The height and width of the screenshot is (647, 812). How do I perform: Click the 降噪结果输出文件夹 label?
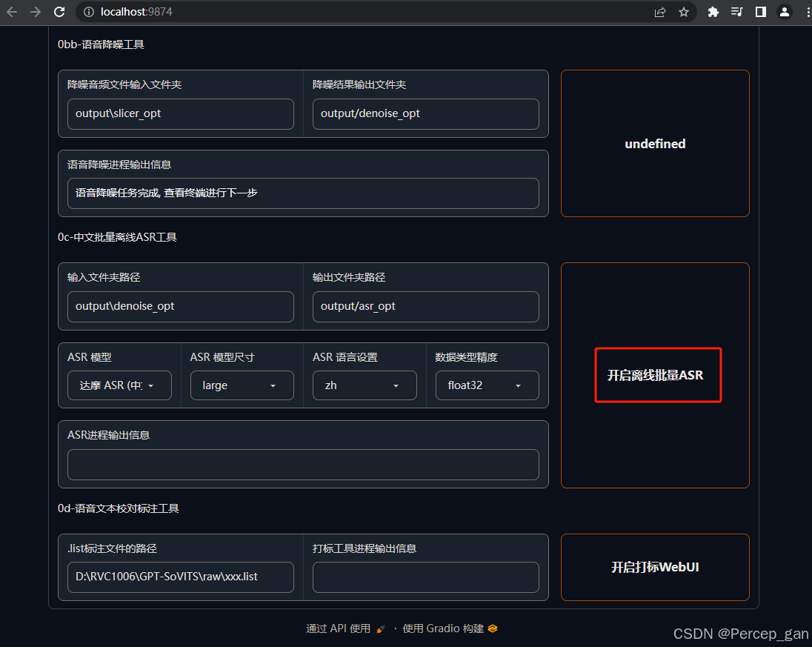tap(359, 84)
